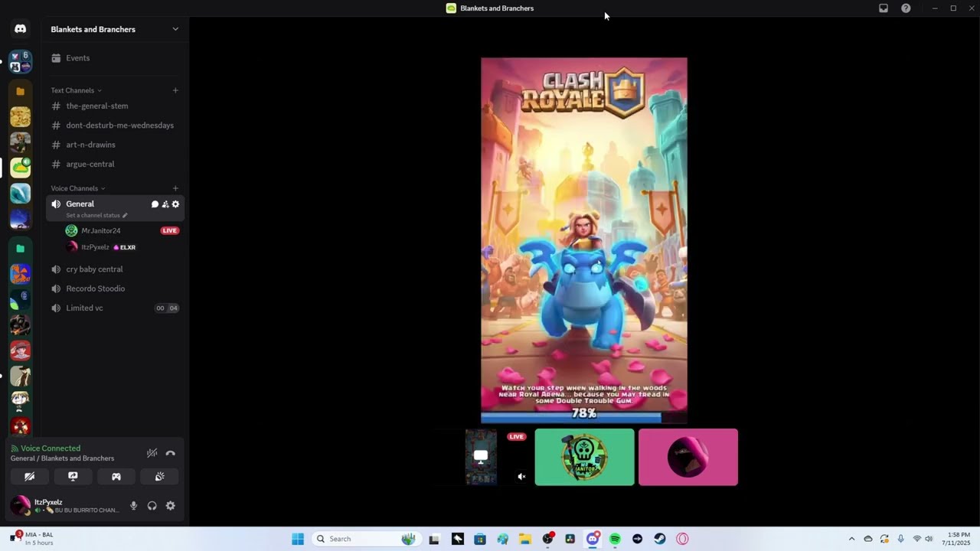Open Steam from the taskbar
This screenshot has height=551, width=980.
(x=660, y=539)
